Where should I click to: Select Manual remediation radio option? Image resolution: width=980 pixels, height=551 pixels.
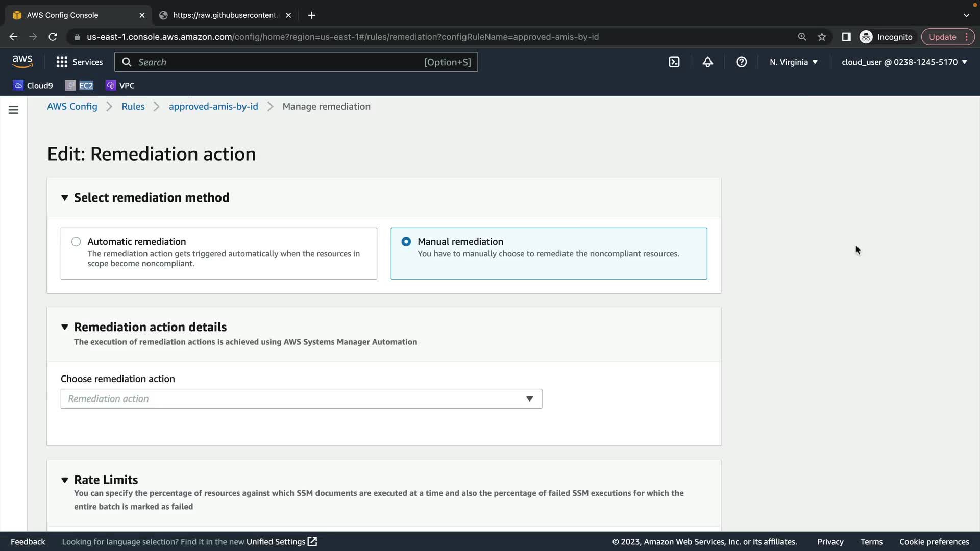click(x=406, y=242)
